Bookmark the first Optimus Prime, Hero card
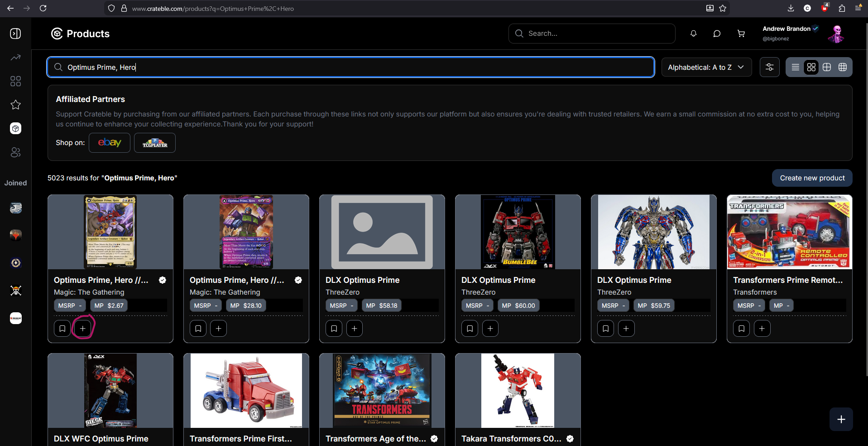Image resolution: width=868 pixels, height=446 pixels. (62, 328)
